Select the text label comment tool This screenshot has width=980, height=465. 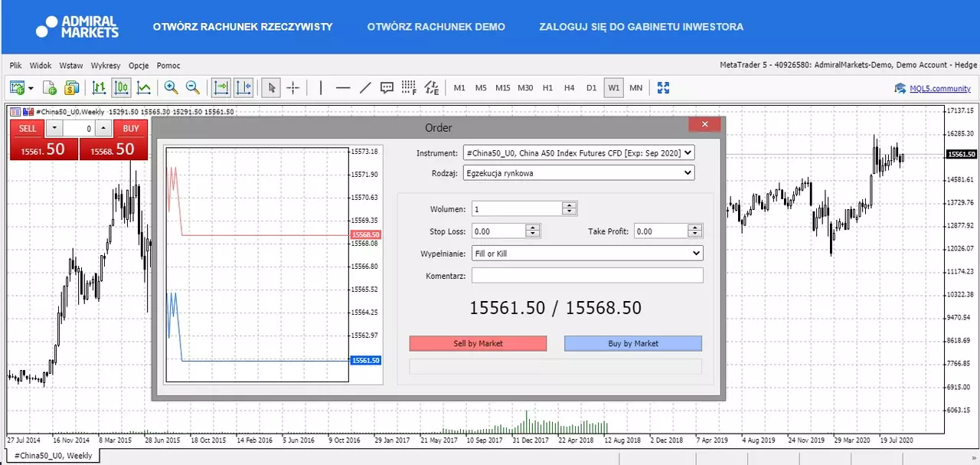click(x=387, y=87)
